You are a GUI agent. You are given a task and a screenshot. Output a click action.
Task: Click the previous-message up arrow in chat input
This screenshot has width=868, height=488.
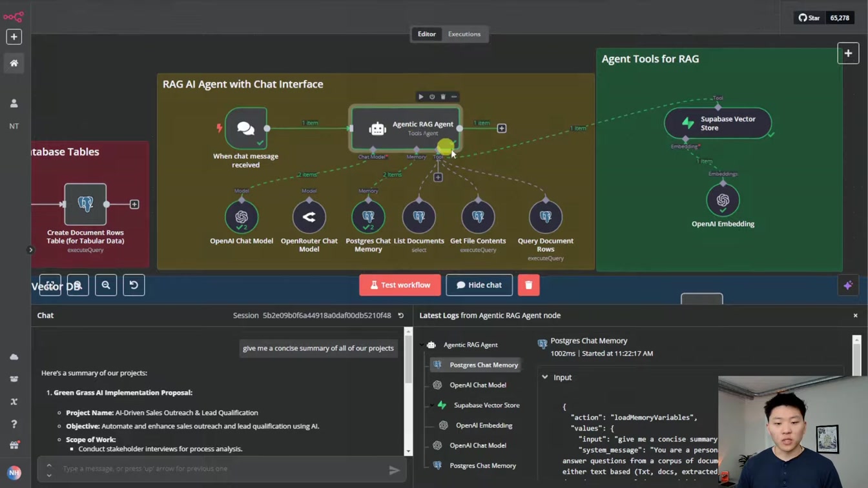(x=49, y=465)
